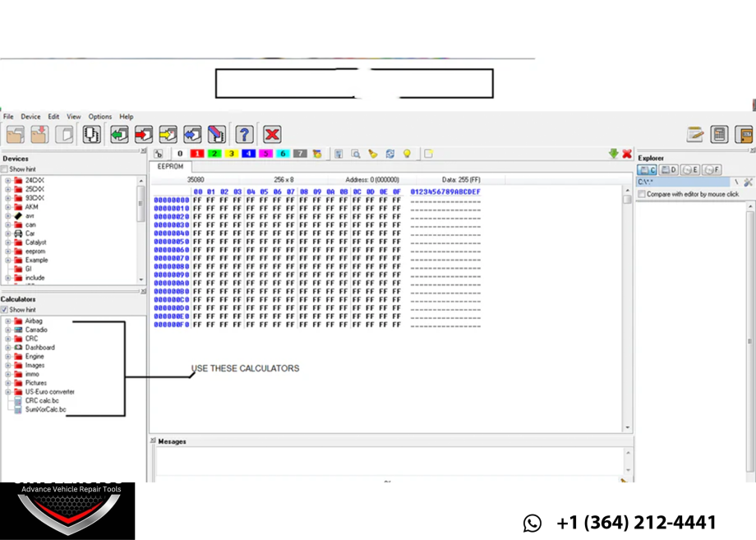Select the EEPROM tab
Viewport: 756px width, 540px height.
(170, 166)
